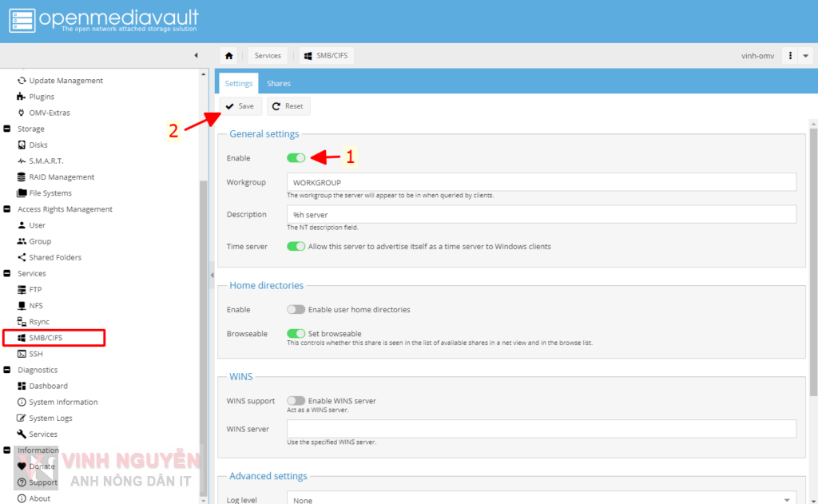
Task: Enable user home directories toggle
Action: (x=296, y=309)
